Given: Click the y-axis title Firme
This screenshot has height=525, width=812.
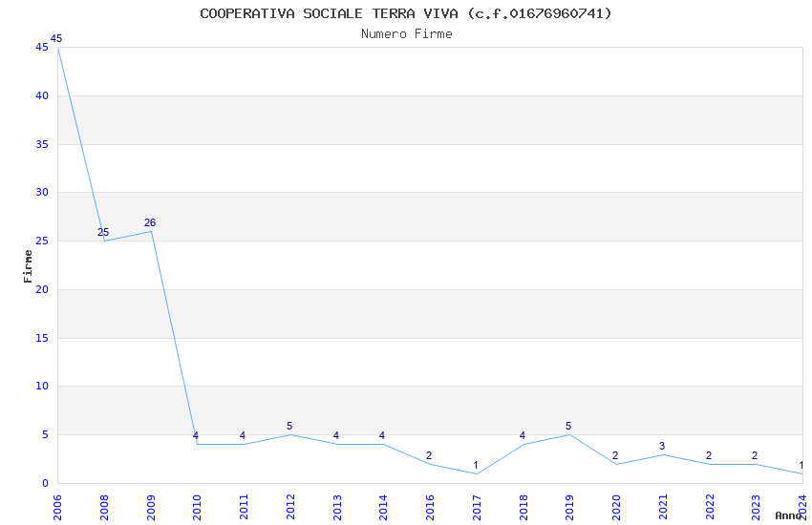Looking at the screenshot, I should [x=28, y=266].
